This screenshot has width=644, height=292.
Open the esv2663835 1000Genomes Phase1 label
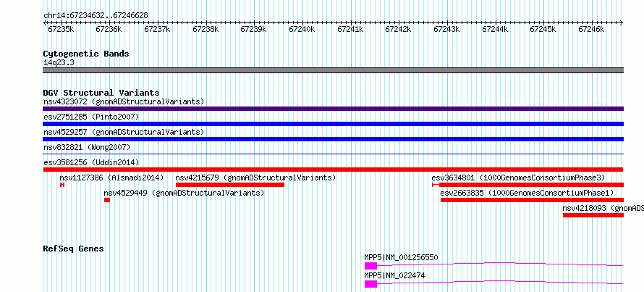[x=527, y=193]
